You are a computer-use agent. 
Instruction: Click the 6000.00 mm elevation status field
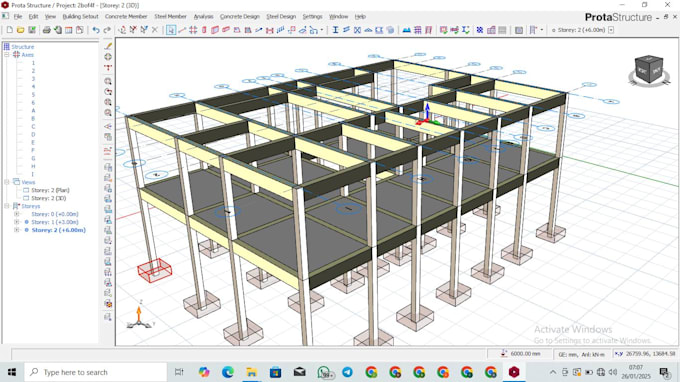click(520, 354)
